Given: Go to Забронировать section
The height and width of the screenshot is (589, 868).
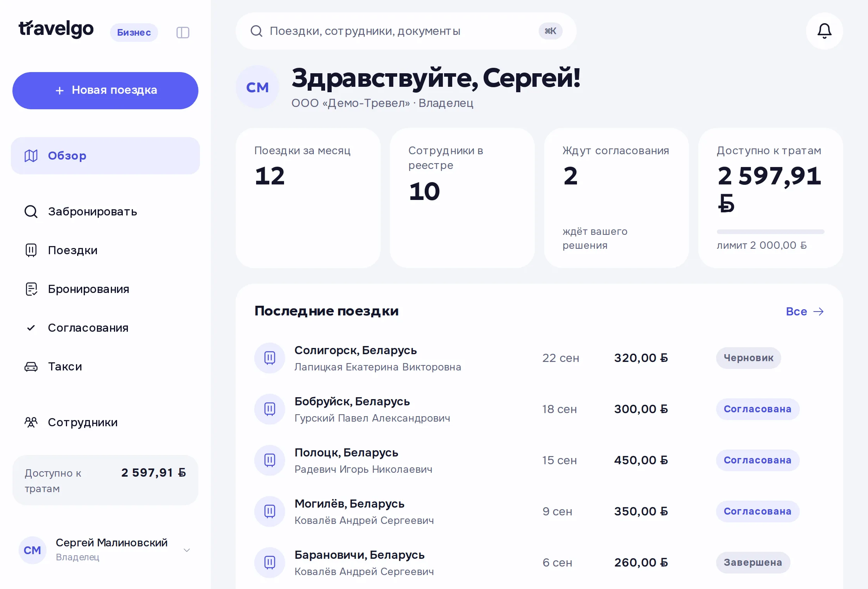Looking at the screenshot, I should tap(105, 212).
